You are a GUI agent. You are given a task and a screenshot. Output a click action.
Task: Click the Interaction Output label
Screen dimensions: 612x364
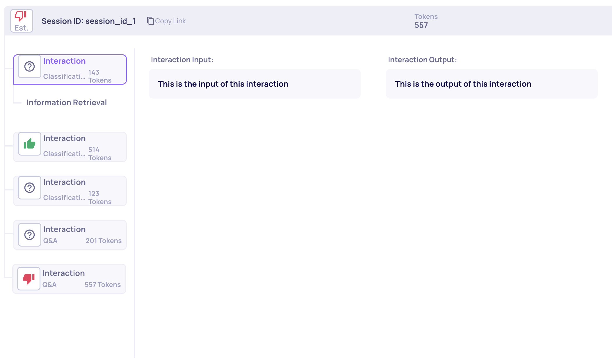(x=422, y=60)
